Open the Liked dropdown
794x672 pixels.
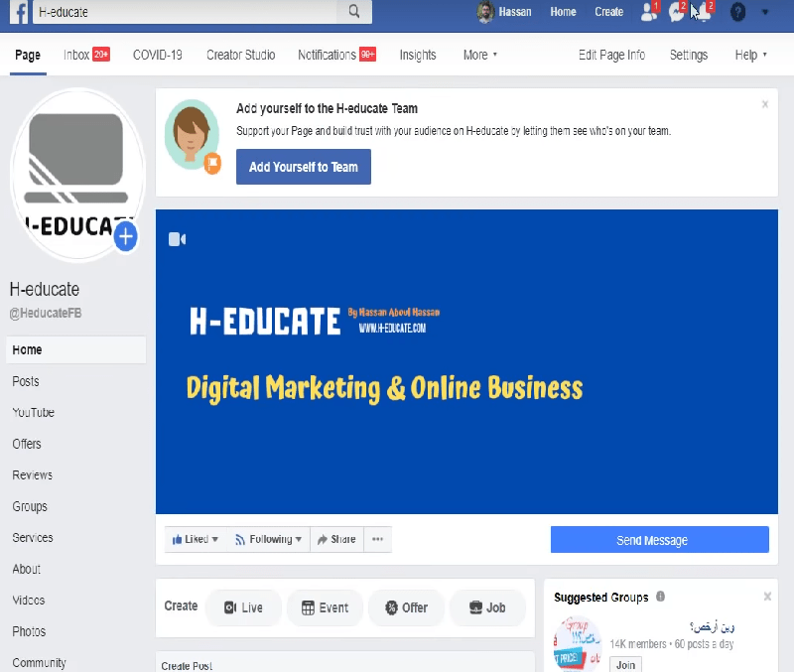coord(196,539)
